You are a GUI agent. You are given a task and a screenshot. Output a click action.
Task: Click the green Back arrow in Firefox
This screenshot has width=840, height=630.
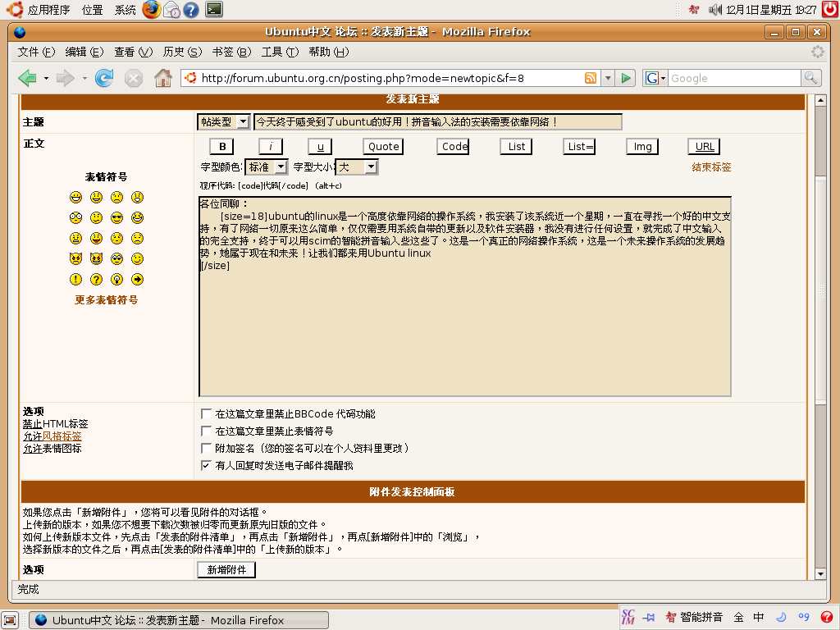[x=27, y=78]
